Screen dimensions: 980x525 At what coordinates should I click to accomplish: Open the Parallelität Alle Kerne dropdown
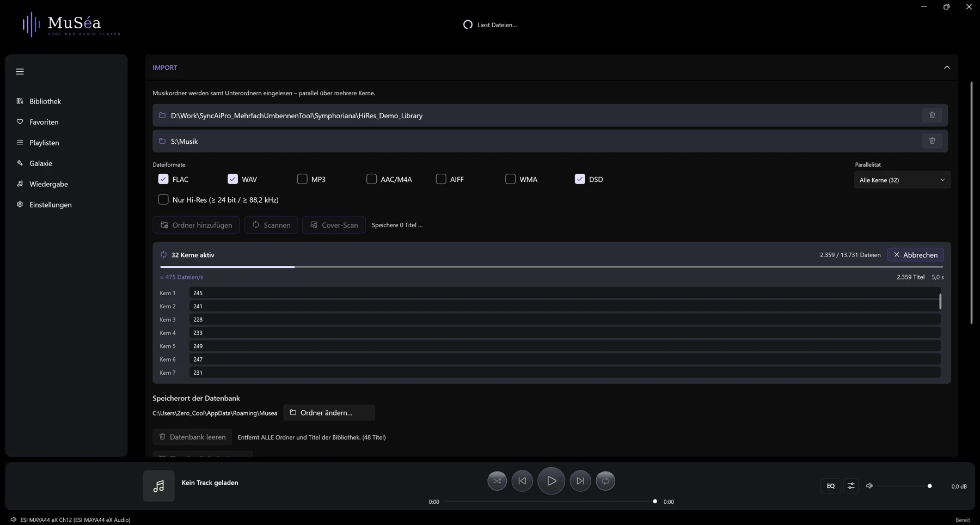coord(902,180)
